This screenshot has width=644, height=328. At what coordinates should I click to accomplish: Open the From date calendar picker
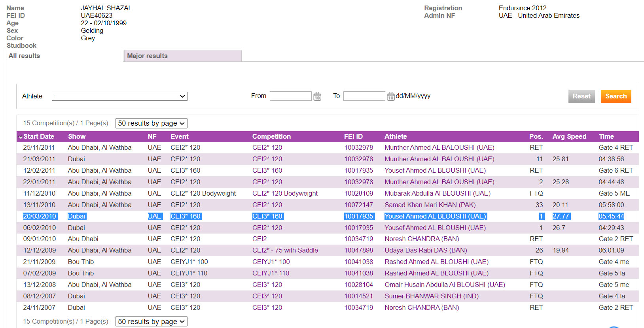(x=317, y=96)
